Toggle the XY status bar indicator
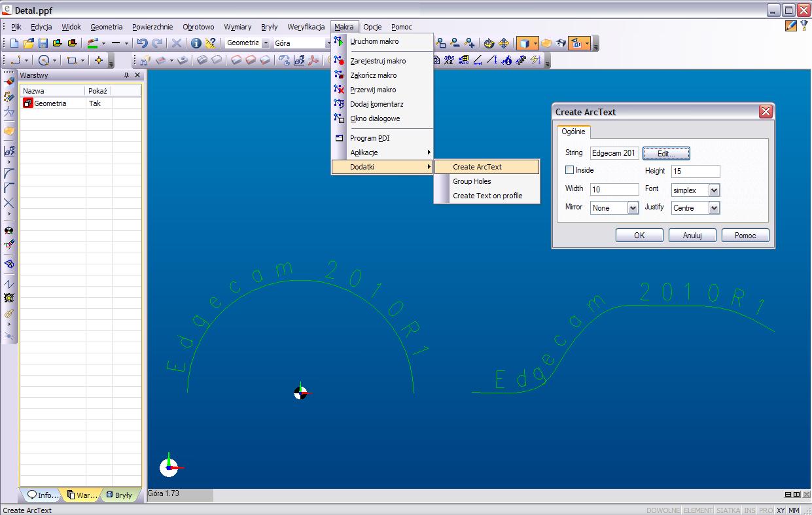Viewport: 812px width, 515px height. (781, 510)
